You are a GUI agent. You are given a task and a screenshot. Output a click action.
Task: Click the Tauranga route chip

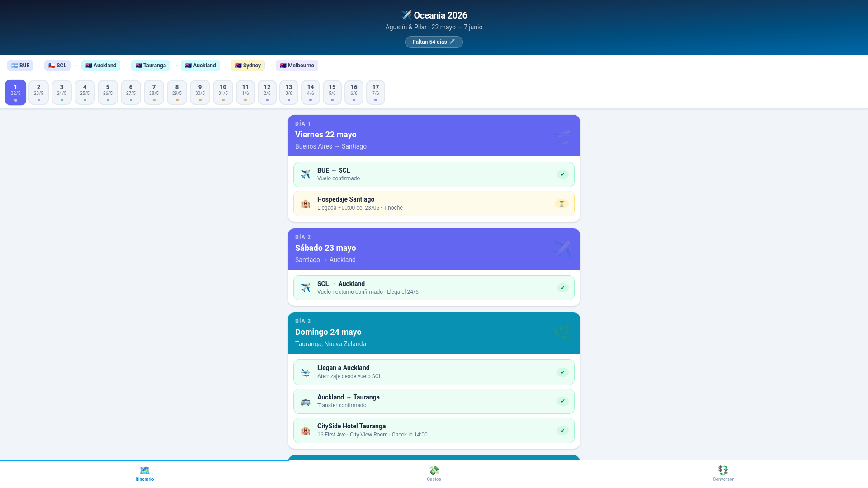pos(151,66)
